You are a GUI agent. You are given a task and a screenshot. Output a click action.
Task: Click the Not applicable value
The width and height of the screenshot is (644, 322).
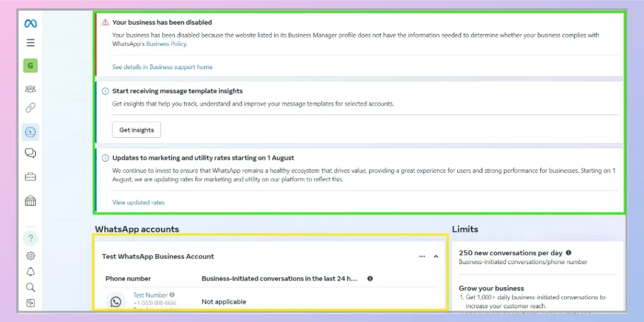coord(224,302)
